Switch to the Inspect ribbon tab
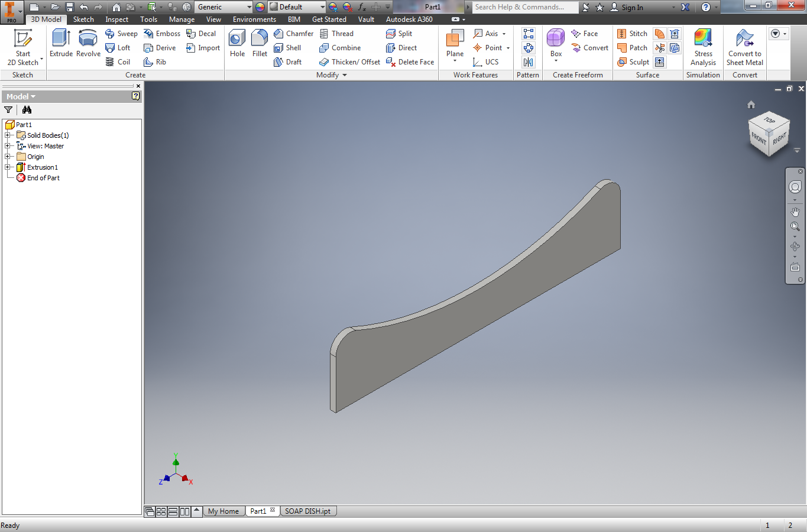 [117, 20]
